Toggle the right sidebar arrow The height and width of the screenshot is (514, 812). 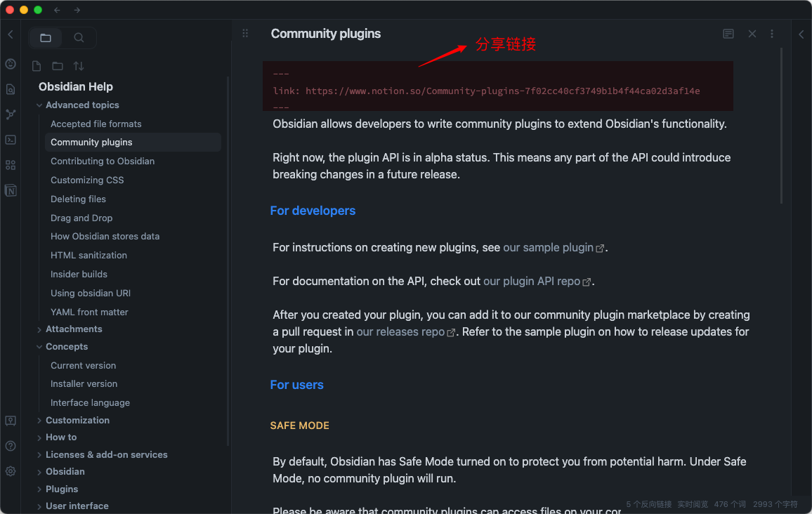tap(801, 34)
